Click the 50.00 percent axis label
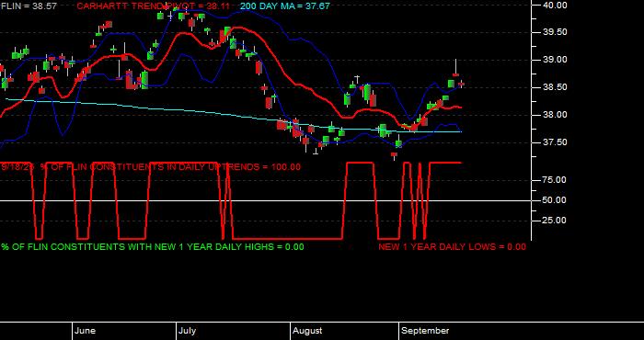This screenshot has width=644, height=340. (x=555, y=200)
